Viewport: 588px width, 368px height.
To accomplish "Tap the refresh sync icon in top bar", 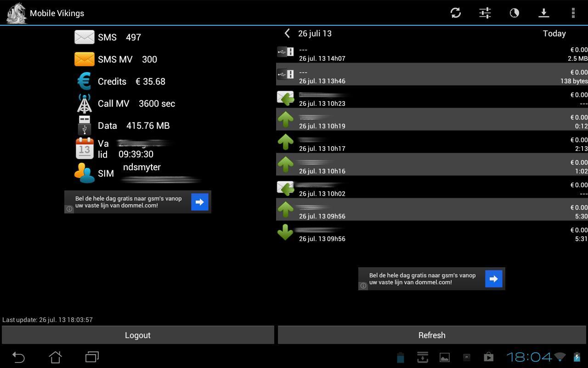I will click(x=456, y=13).
